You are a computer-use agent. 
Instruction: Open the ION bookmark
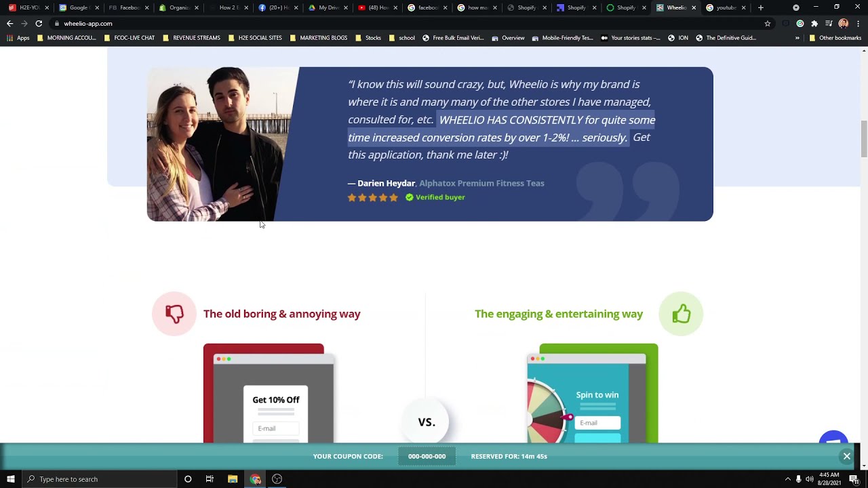point(677,38)
